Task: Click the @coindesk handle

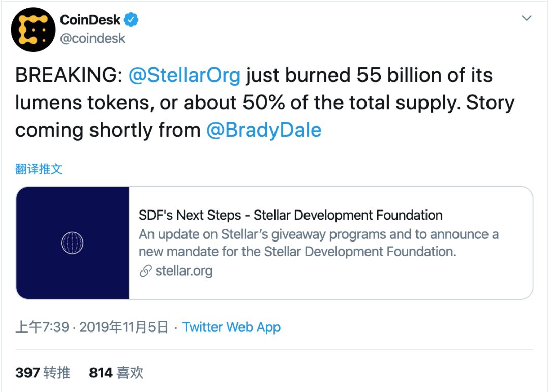Action: coord(93,38)
